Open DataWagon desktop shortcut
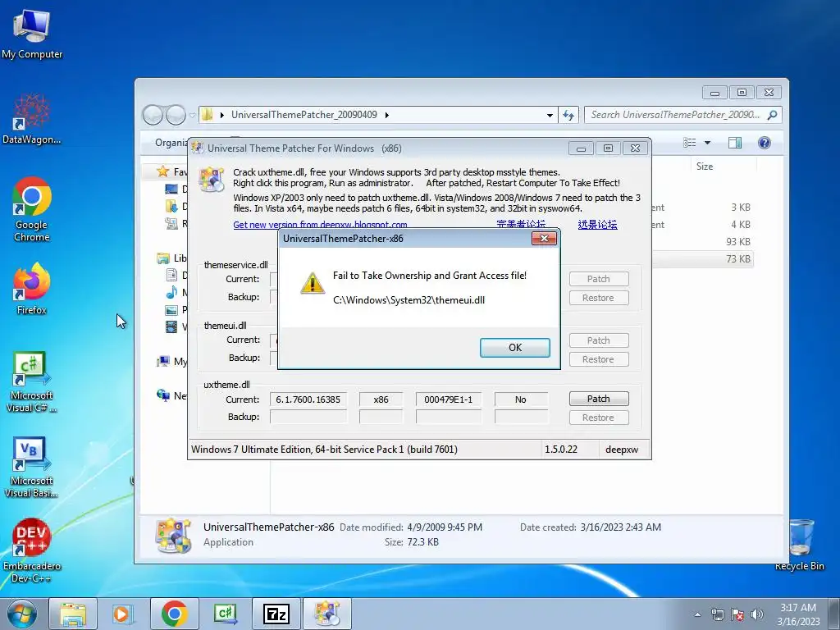Image resolution: width=840 pixels, height=630 pixels. [32, 119]
